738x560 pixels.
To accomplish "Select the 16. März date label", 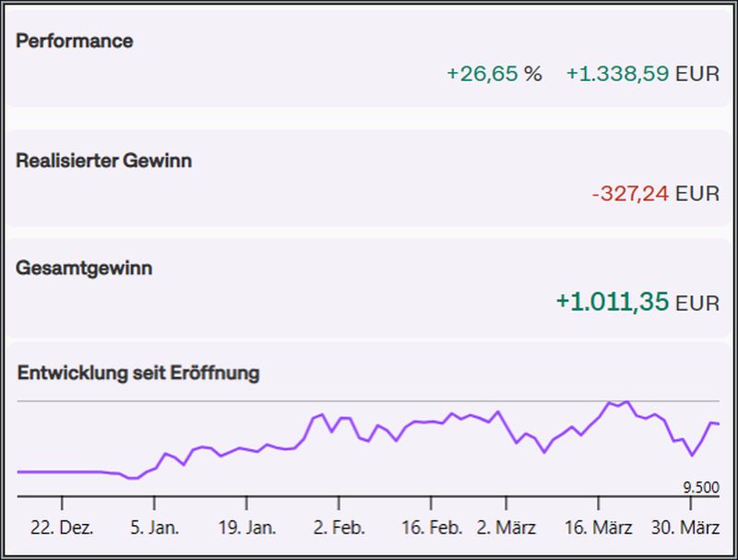I will click(x=598, y=529).
